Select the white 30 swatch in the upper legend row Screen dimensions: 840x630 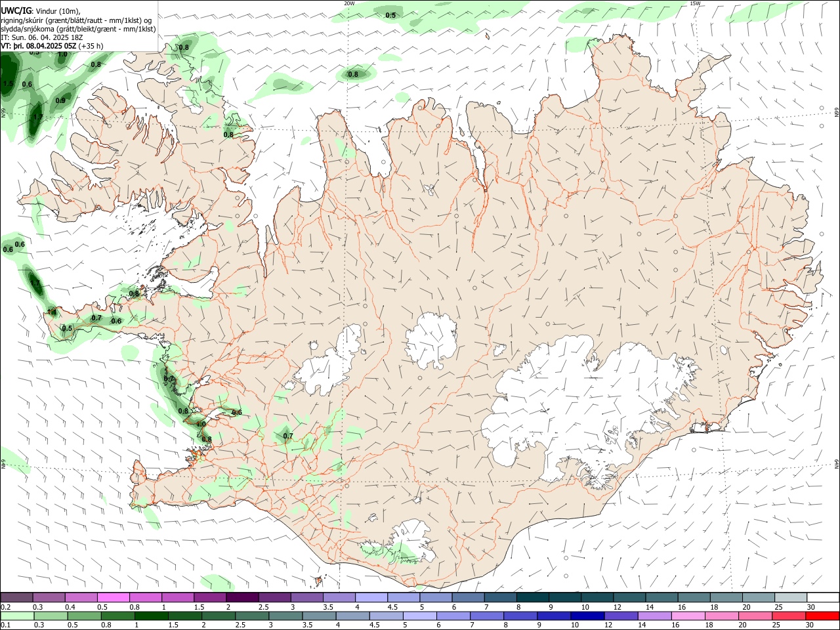tap(823, 597)
